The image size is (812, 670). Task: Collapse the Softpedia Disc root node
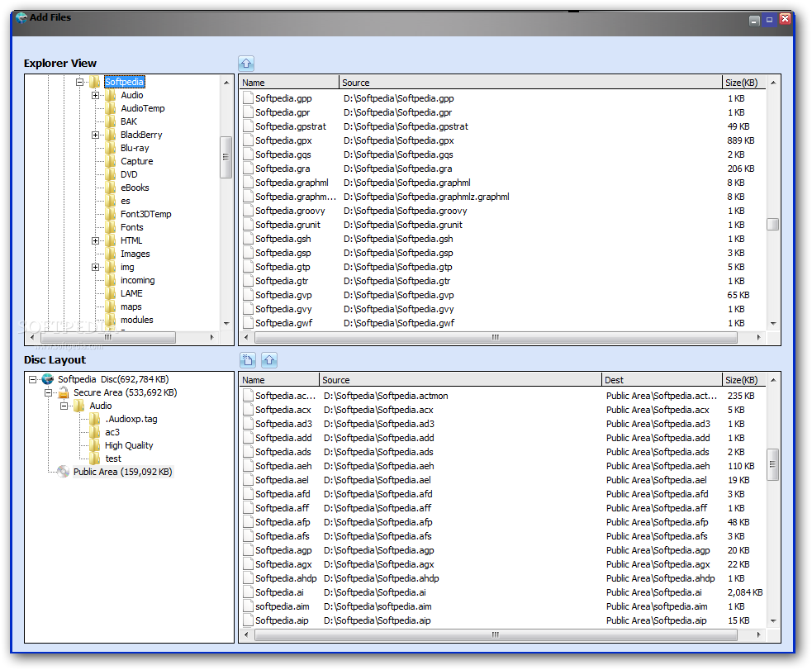[32, 379]
